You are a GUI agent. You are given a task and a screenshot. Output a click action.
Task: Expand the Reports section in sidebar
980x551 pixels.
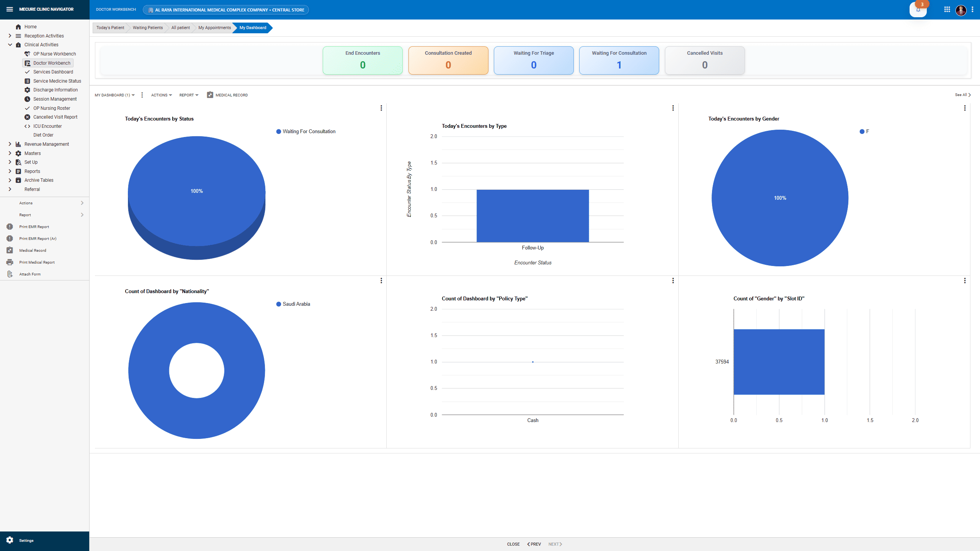coord(32,171)
